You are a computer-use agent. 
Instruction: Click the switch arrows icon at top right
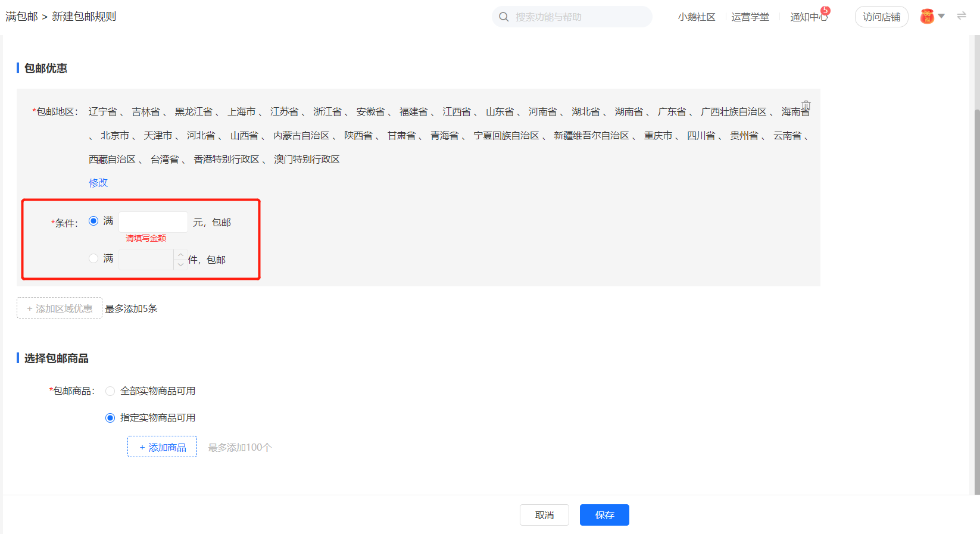pyautogui.click(x=962, y=16)
